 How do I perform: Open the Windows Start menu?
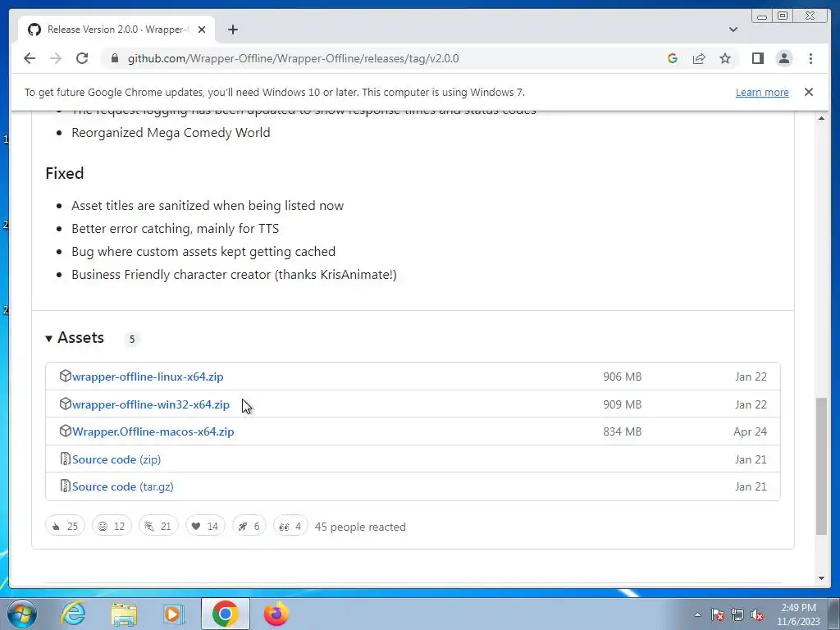[22, 614]
